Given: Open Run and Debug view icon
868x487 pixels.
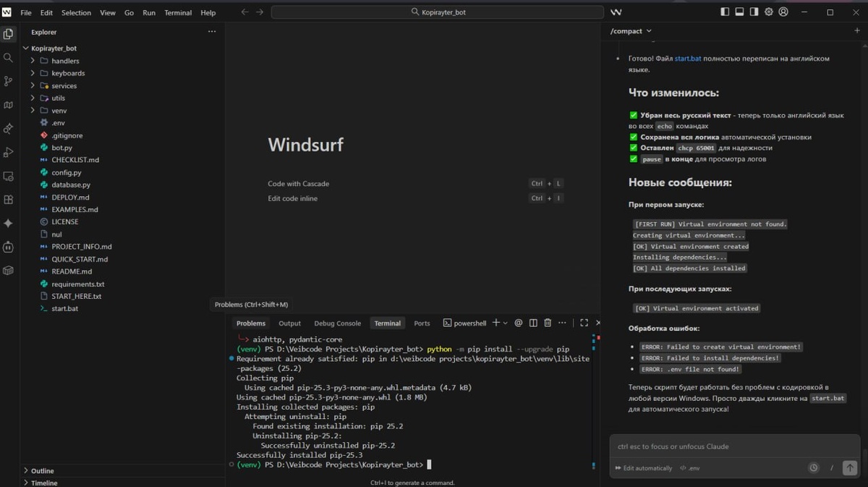Looking at the screenshot, I should point(8,153).
